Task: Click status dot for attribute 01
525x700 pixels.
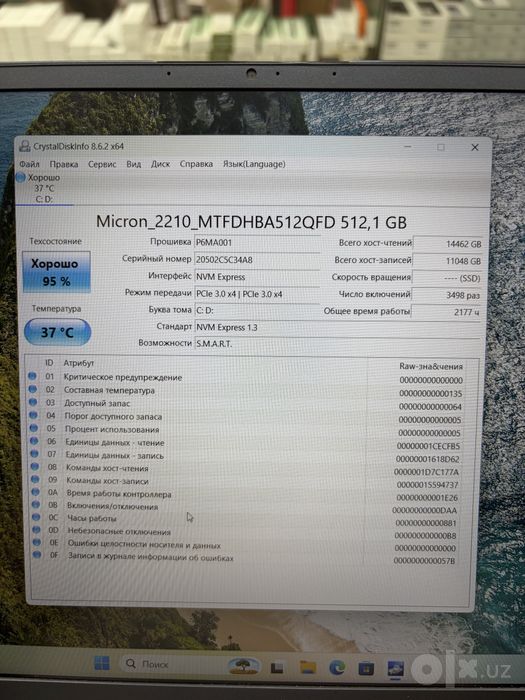Action: click(x=32, y=376)
